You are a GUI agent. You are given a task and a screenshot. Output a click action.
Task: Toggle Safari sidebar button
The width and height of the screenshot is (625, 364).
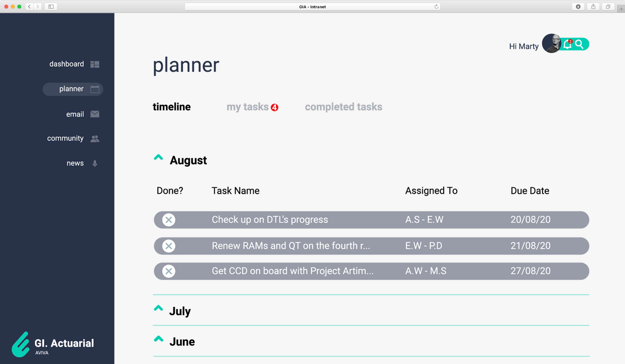click(51, 7)
